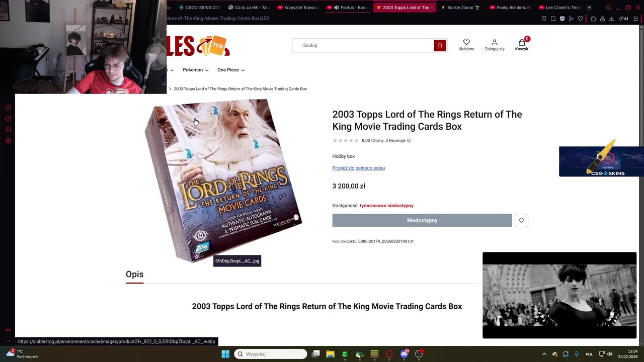Click the snapshot icon in address bar
This screenshot has height=362, width=644.
(x=553, y=19)
